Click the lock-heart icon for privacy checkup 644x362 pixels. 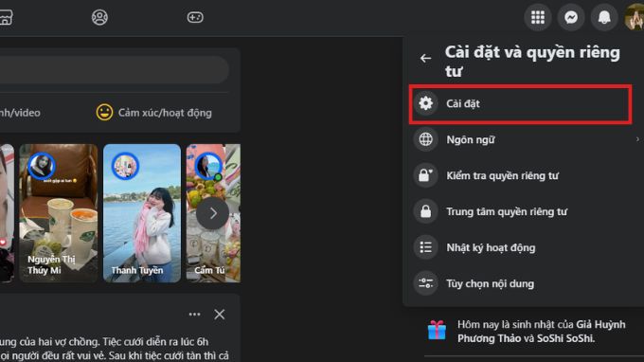(425, 175)
